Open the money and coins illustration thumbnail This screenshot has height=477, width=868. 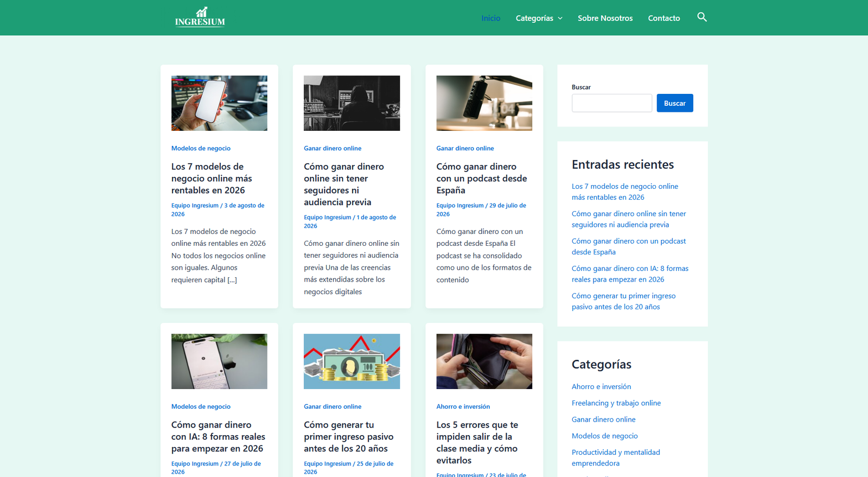click(352, 361)
